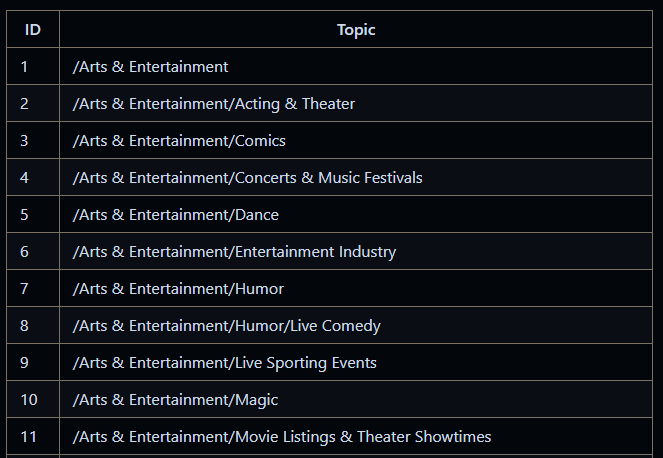The image size is (663, 458).
Task: Click ID cell number 11
Action: tap(29, 437)
